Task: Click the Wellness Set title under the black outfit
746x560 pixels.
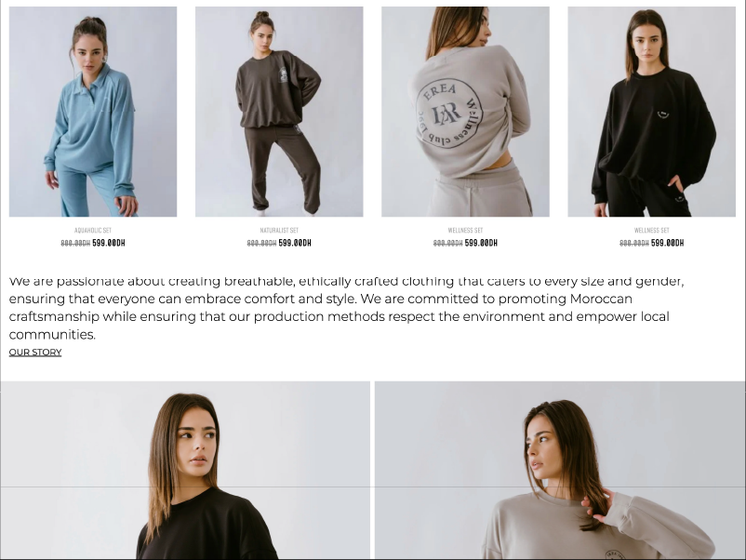Action: click(652, 231)
